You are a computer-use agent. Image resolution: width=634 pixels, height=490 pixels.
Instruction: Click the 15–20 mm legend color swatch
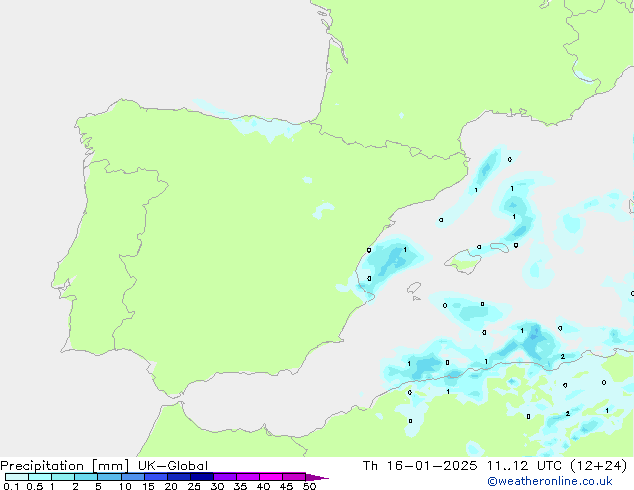156,477
